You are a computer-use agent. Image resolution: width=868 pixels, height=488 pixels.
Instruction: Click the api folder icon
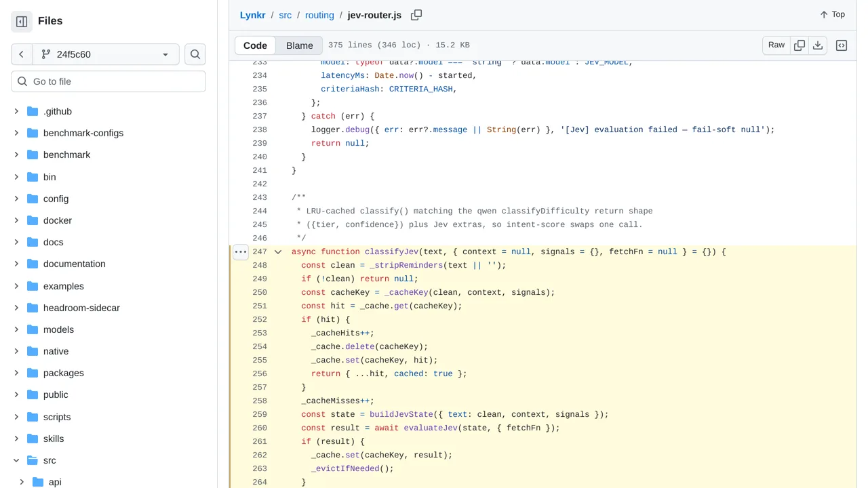38,482
